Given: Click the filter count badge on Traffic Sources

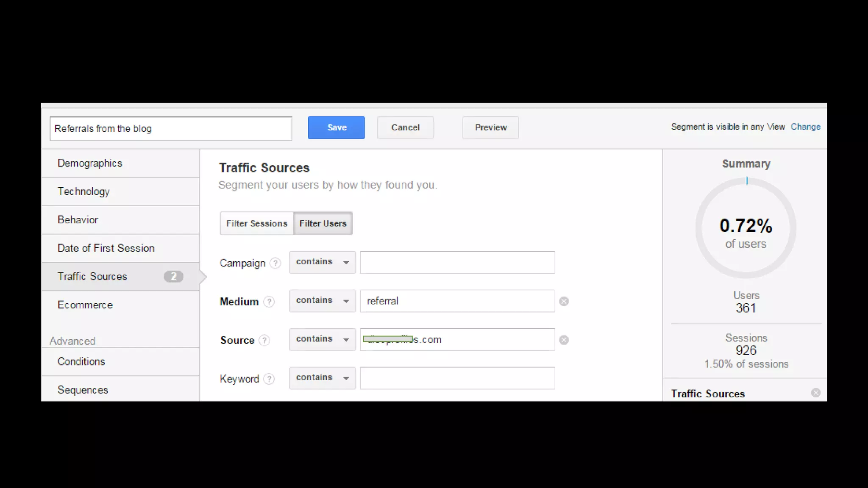Looking at the screenshot, I should click(173, 277).
